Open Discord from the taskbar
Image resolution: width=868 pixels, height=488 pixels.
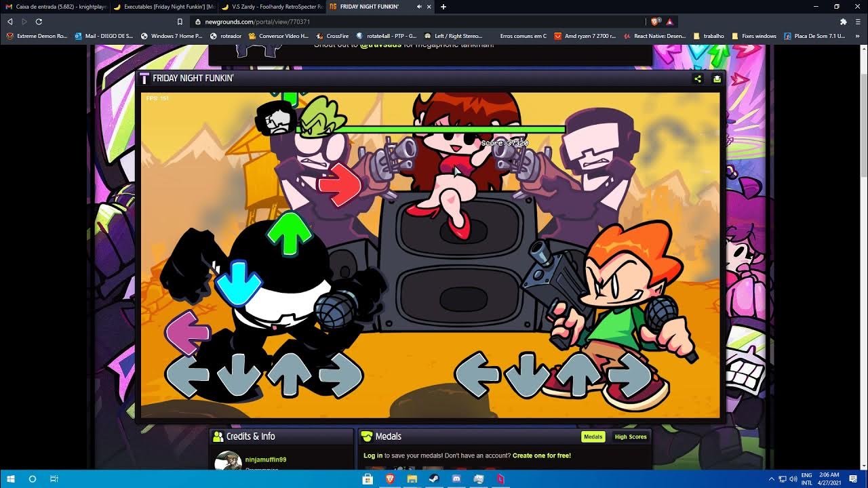click(x=456, y=479)
